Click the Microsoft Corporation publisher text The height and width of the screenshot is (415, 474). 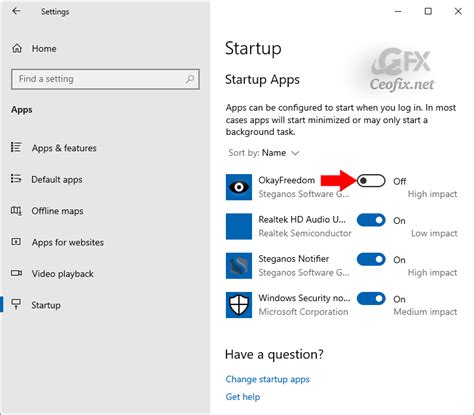click(303, 312)
